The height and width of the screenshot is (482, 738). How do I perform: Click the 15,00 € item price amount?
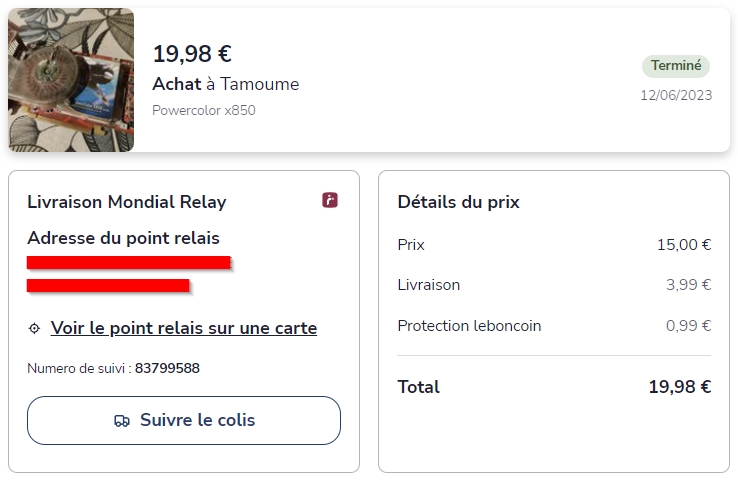[x=684, y=245]
